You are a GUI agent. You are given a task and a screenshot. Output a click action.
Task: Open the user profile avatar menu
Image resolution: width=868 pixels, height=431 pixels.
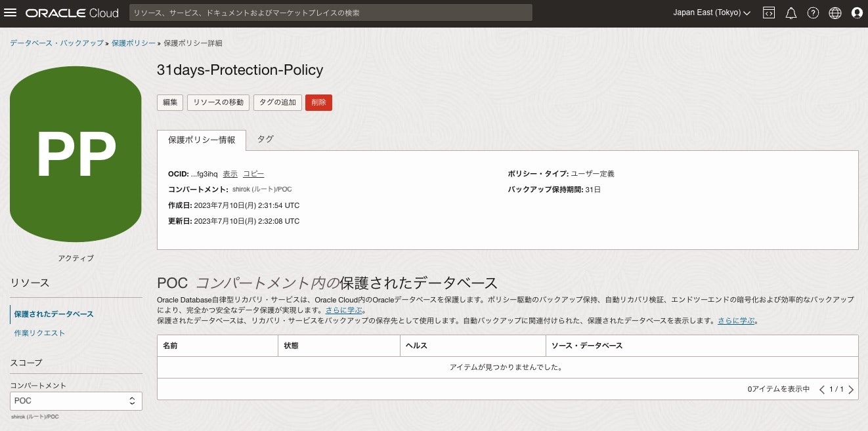tap(856, 13)
